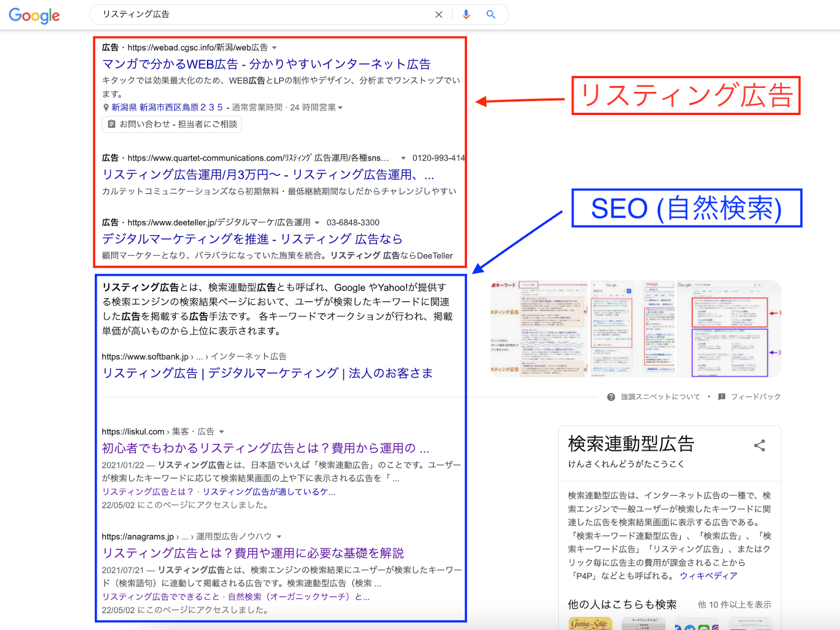Open the fourth snippet thumbnail with Google results
This screenshot has width=840, height=630.
tap(729, 329)
